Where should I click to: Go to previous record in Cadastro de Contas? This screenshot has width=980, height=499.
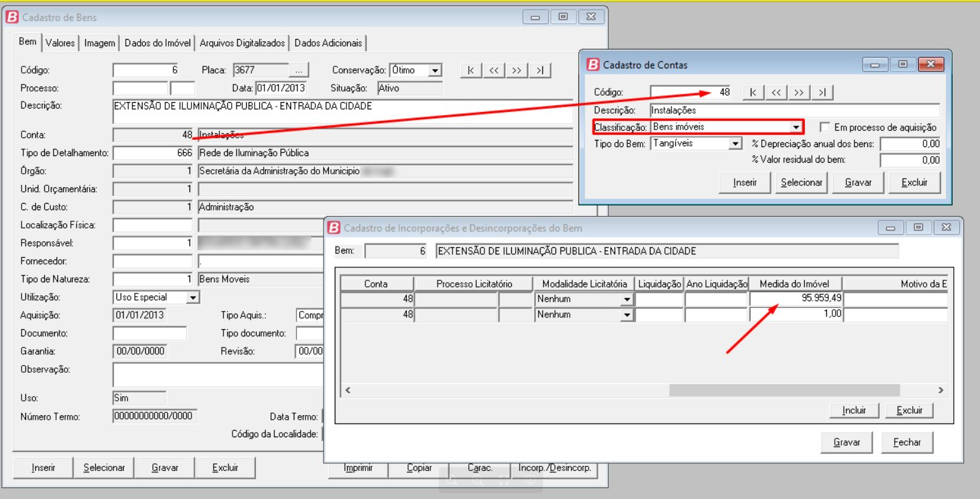click(776, 92)
